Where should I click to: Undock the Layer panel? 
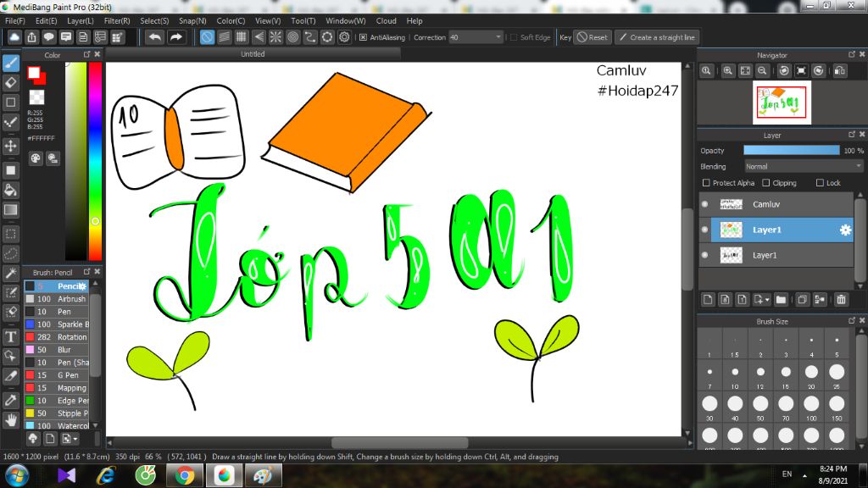(x=852, y=135)
